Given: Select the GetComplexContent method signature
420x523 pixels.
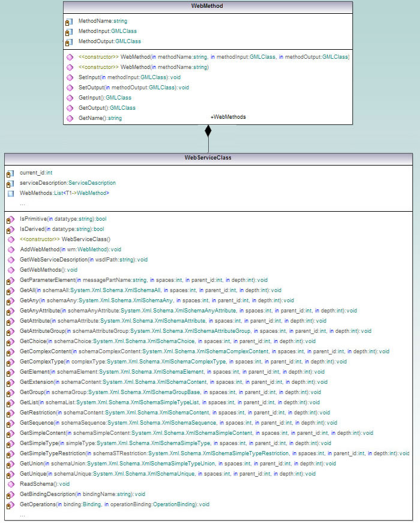Looking at the screenshot, I should pyautogui.click(x=205, y=351).
